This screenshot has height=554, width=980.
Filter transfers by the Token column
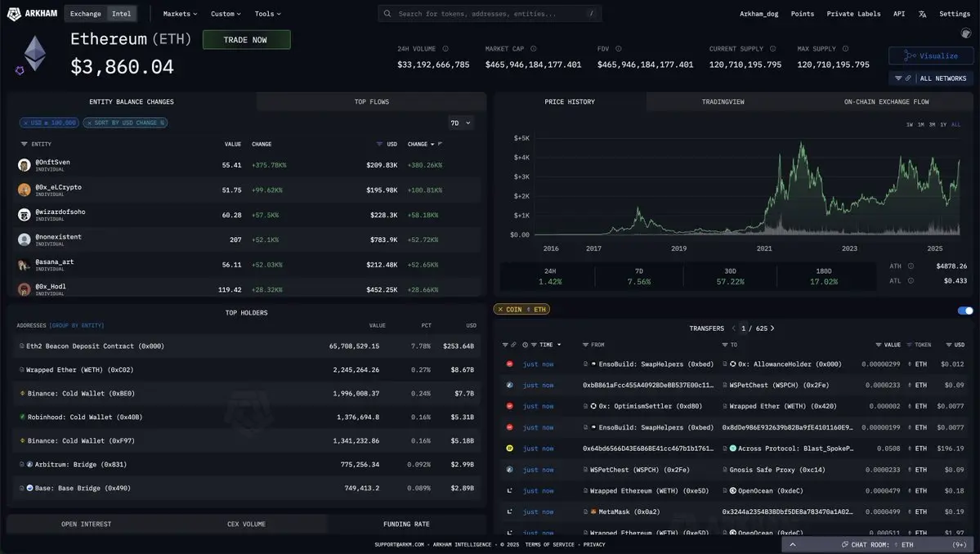tap(910, 345)
